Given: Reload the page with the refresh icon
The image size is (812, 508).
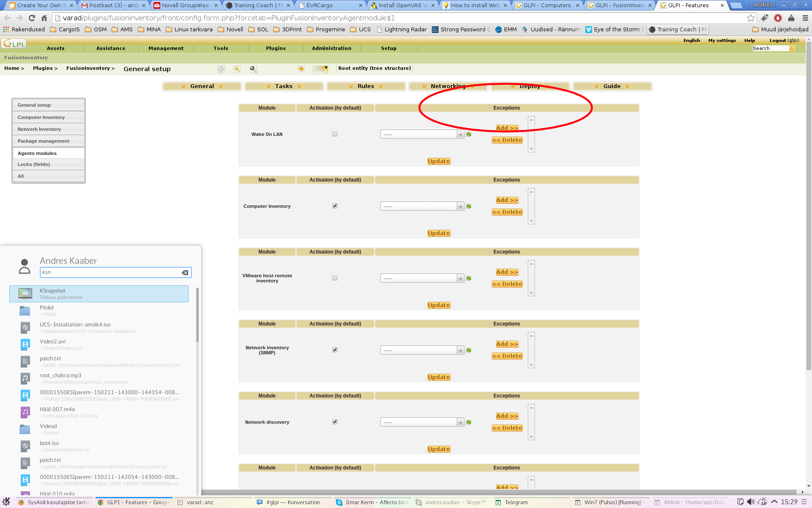Looking at the screenshot, I should tap(32, 18).
